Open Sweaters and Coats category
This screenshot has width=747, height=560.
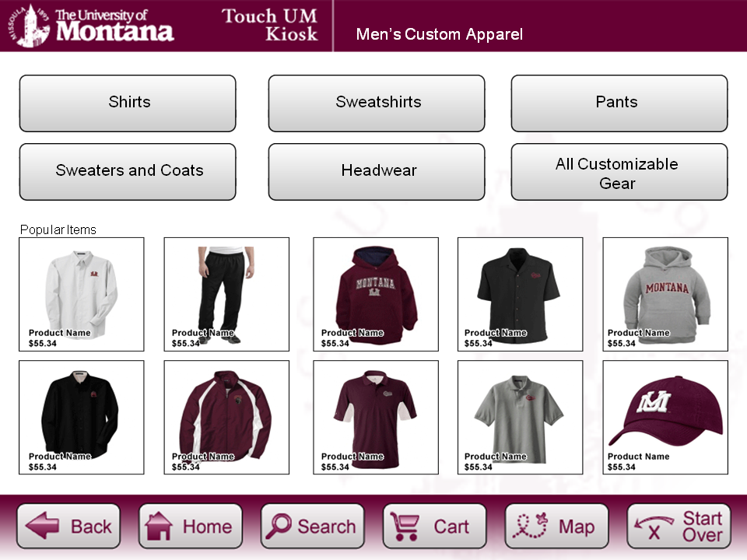point(128,171)
